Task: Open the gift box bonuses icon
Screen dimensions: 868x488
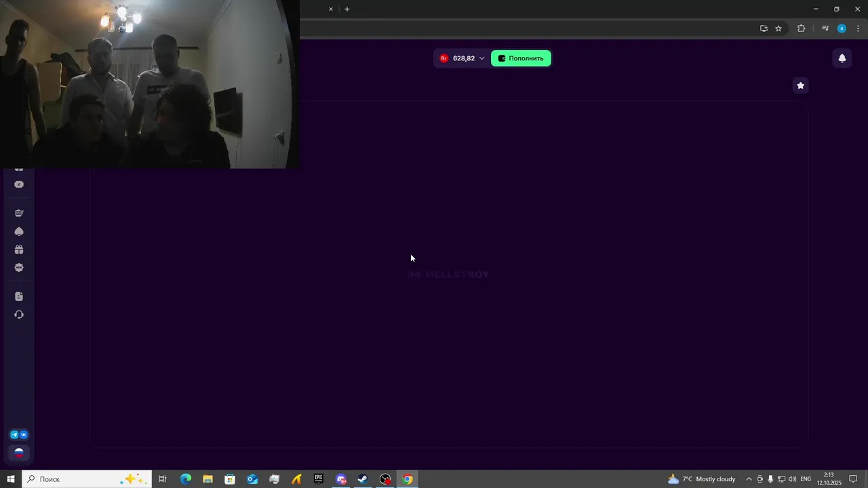Action: coord(19,249)
